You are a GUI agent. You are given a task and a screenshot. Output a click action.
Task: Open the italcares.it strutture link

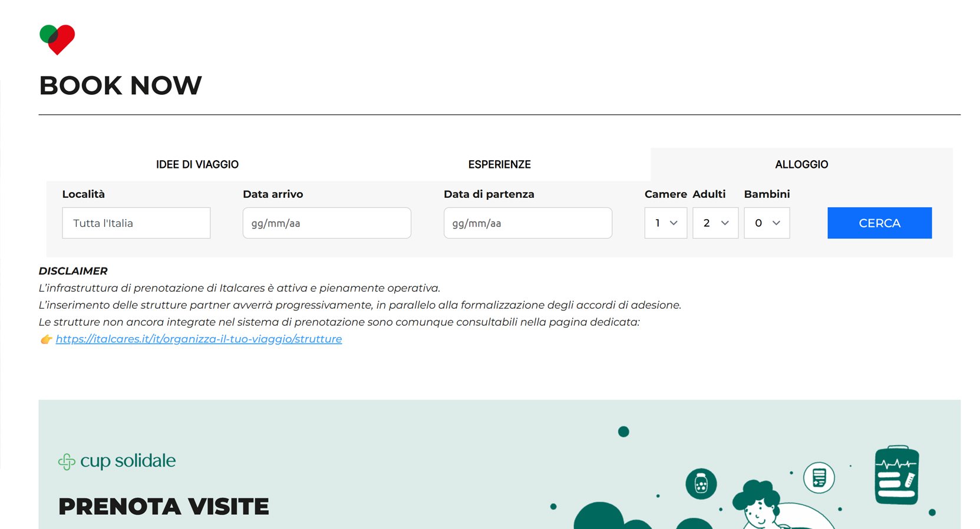click(x=199, y=339)
